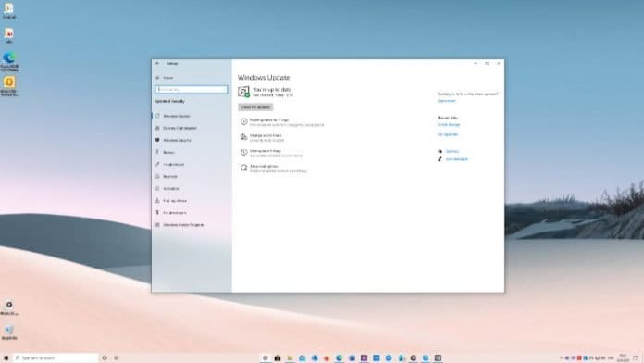
Task: Click the Pause updates for 7 days icon
Action: [x=243, y=121]
